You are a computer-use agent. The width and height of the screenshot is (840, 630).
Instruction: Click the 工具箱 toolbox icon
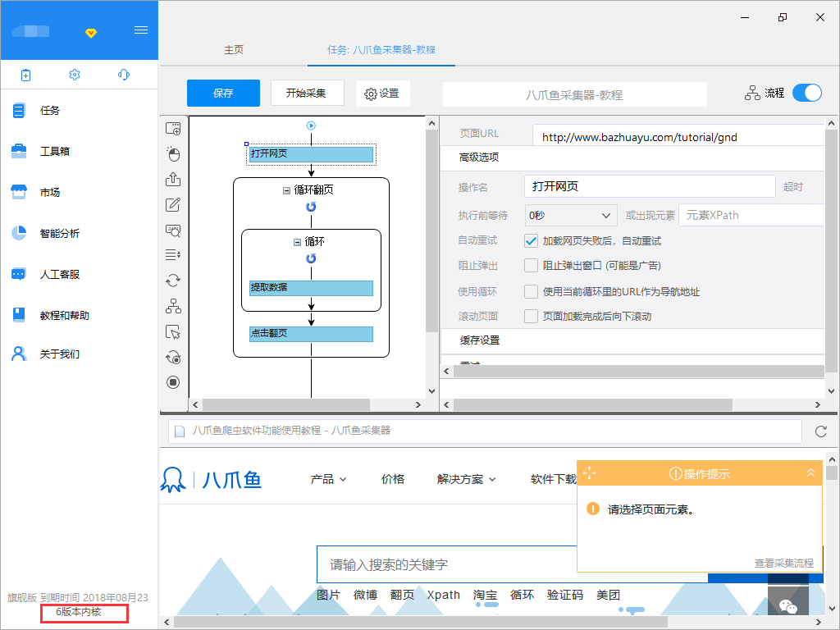coord(19,151)
